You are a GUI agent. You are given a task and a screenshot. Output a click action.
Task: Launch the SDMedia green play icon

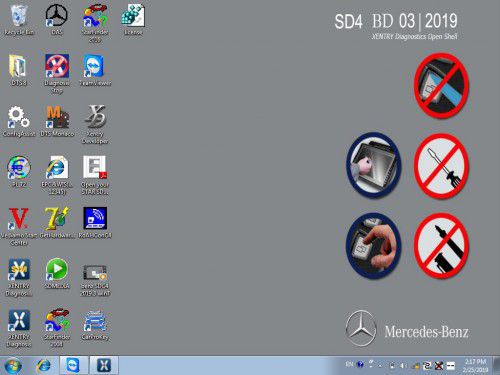pyautogui.click(x=57, y=273)
